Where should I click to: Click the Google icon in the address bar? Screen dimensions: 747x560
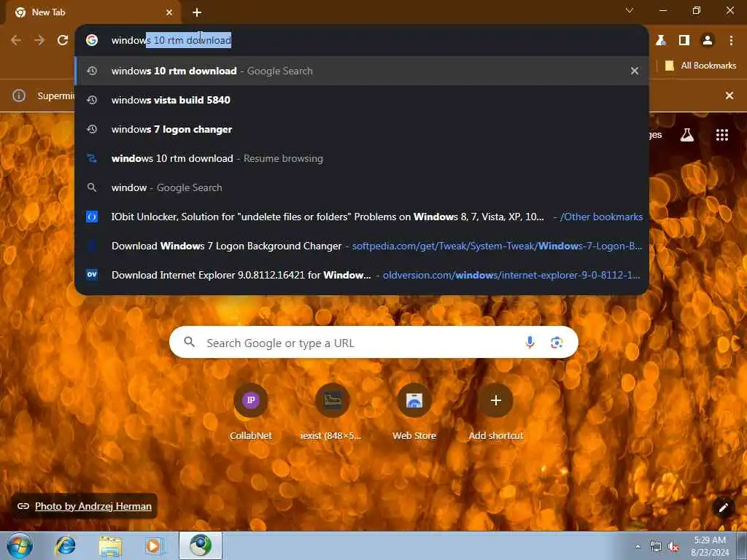(92, 41)
